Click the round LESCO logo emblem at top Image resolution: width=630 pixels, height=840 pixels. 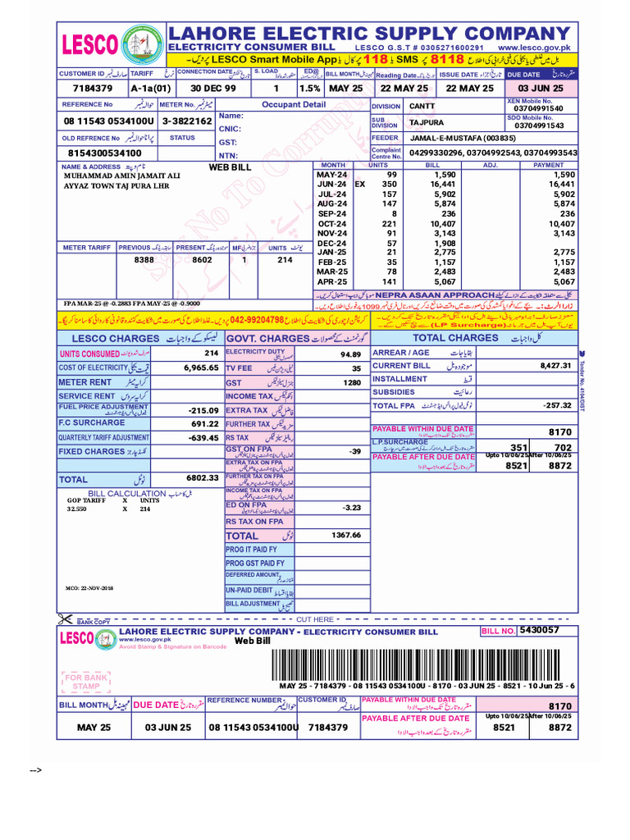point(142,45)
